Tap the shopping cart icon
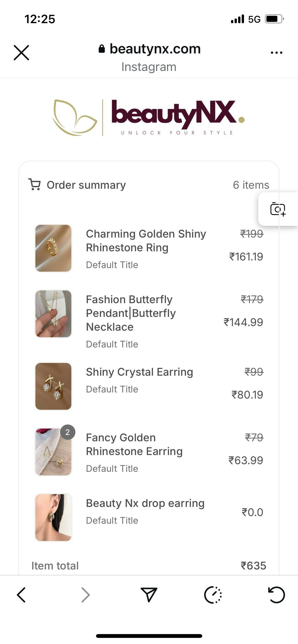298x644 pixels. coord(35,185)
